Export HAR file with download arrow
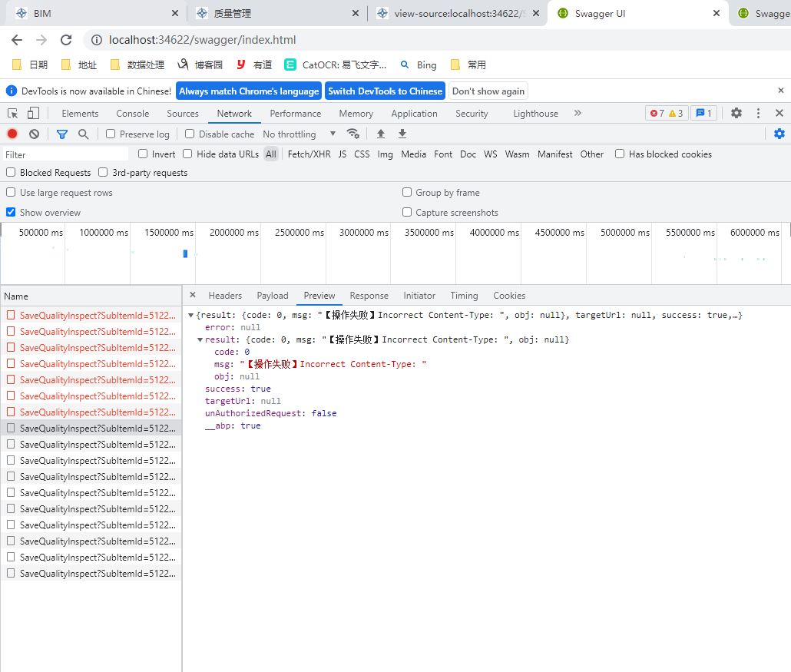The image size is (791, 672). [402, 134]
